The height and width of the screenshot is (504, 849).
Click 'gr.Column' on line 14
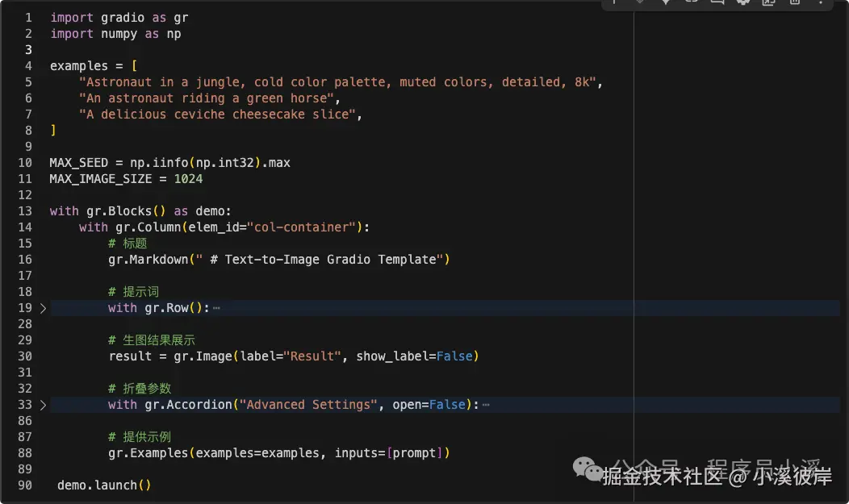coord(148,227)
